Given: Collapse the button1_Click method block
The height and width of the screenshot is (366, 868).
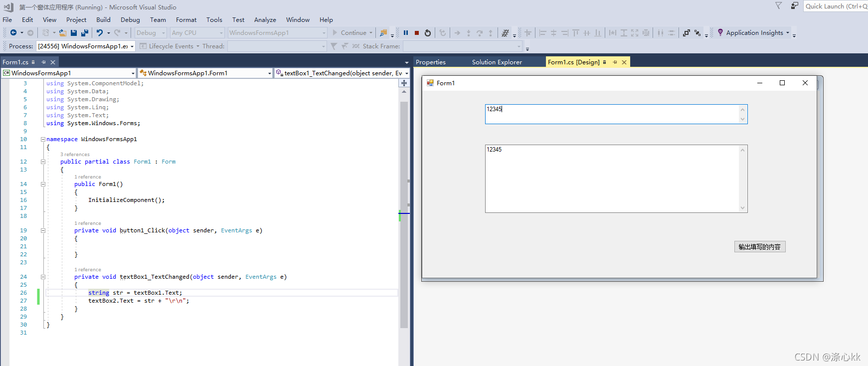Looking at the screenshot, I should (43, 231).
